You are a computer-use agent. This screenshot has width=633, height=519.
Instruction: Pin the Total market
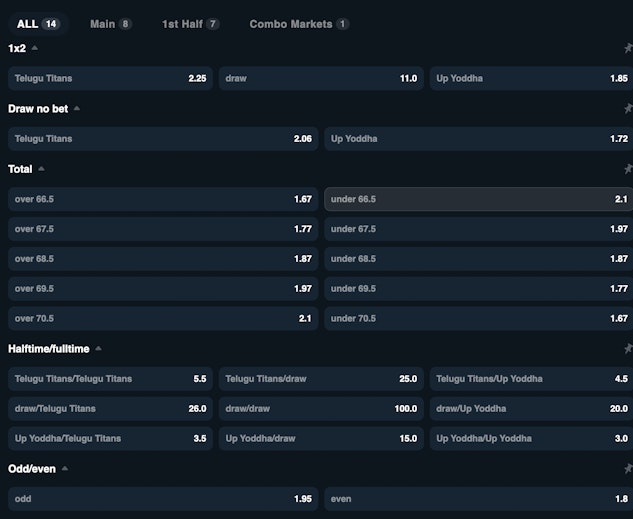(627, 169)
